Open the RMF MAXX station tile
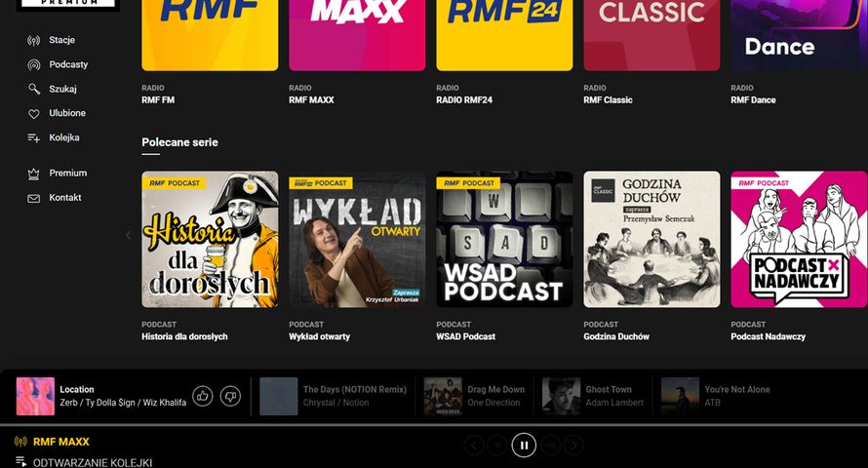 coord(357,35)
